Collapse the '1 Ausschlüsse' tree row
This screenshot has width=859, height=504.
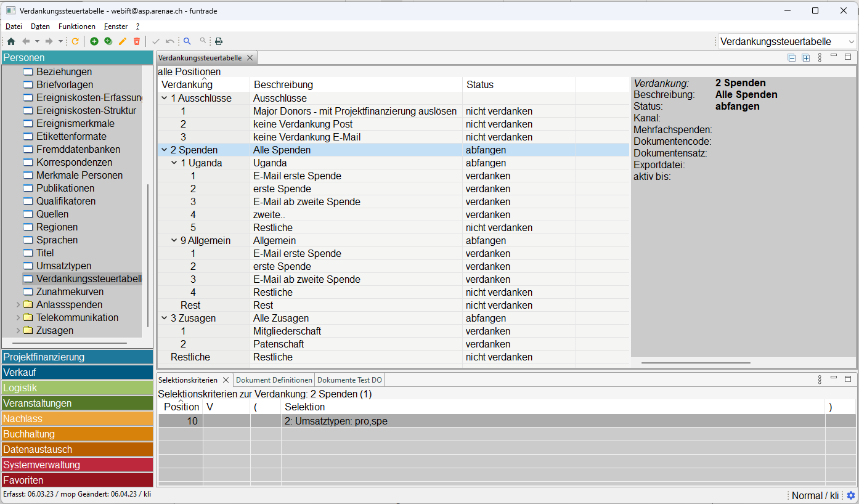(164, 98)
